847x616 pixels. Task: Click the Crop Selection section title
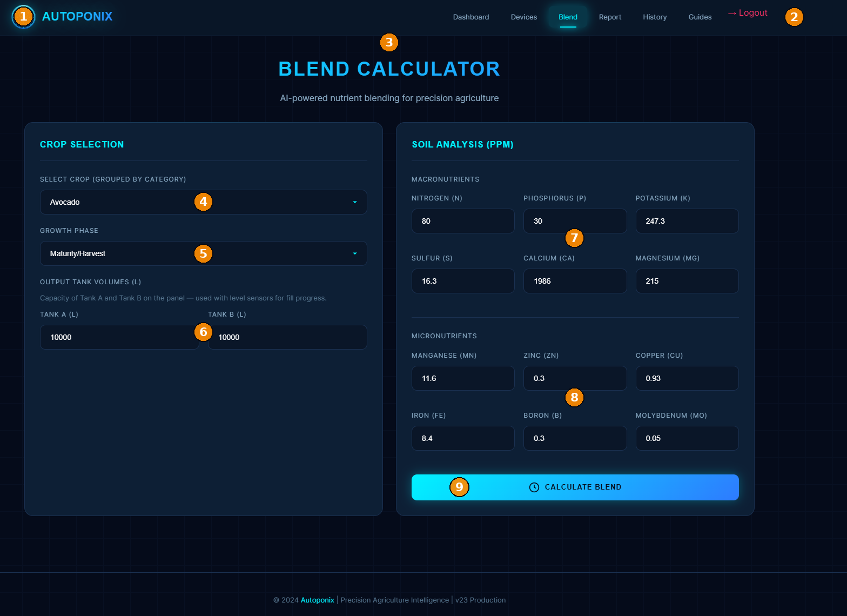(82, 144)
